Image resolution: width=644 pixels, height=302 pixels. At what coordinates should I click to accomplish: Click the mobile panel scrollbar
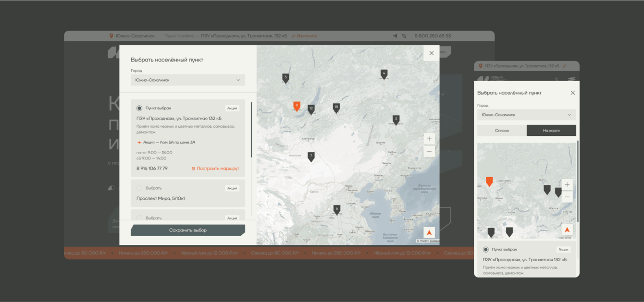click(578, 181)
